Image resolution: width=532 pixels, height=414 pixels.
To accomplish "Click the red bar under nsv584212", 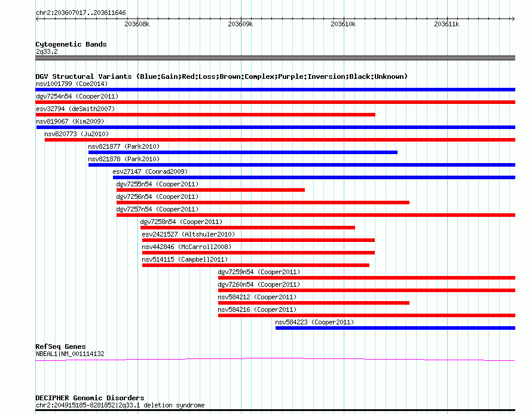I will (313, 303).
